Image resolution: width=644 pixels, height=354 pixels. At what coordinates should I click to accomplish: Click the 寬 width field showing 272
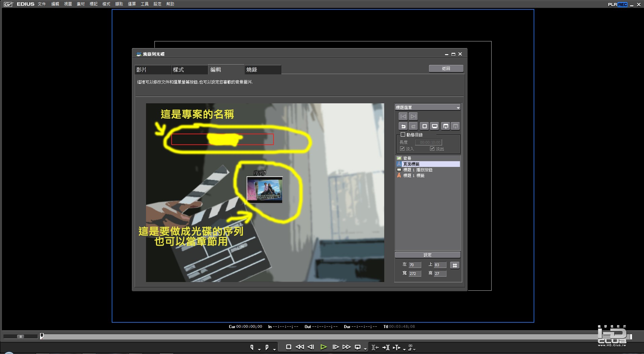pyautogui.click(x=415, y=274)
